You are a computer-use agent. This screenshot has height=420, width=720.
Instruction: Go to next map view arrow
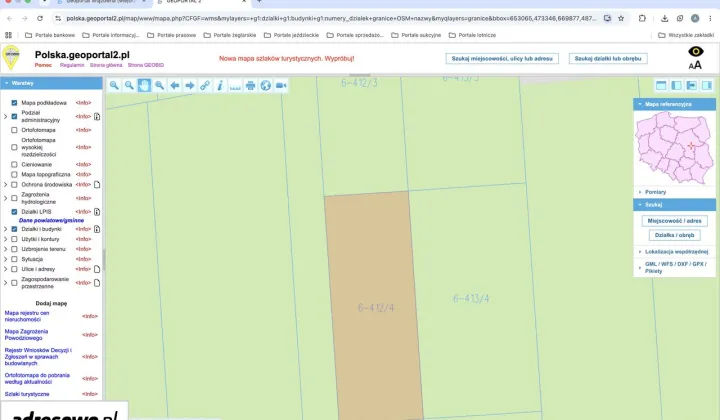pyautogui.click(x=190, y=85)
